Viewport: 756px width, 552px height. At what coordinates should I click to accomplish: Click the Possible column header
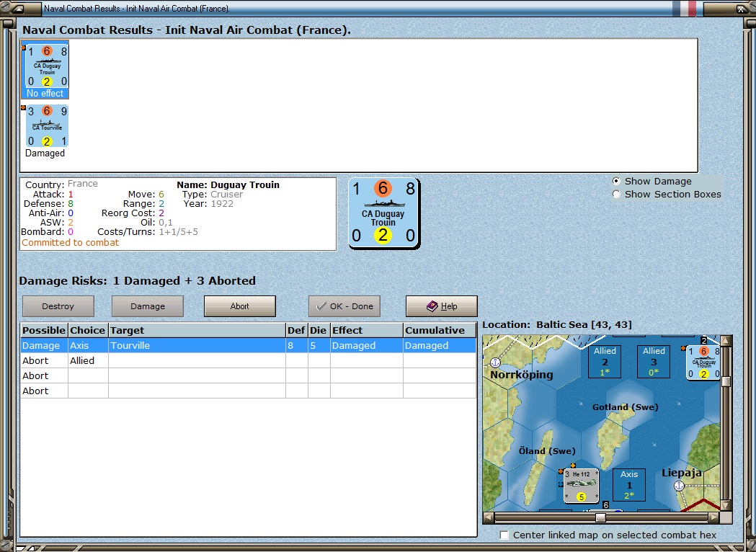coord(44,330)
